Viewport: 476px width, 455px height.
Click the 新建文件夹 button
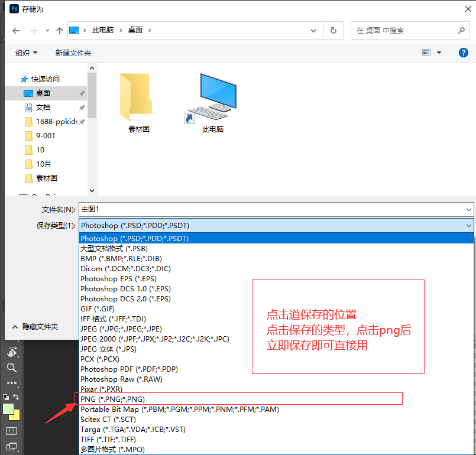pyautogui.click(x=73, y=53)
